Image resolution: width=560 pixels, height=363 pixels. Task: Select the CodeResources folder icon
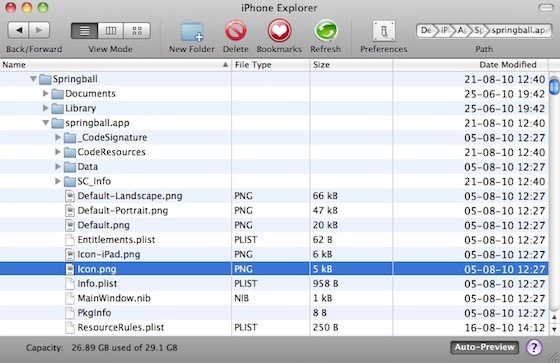70,152
